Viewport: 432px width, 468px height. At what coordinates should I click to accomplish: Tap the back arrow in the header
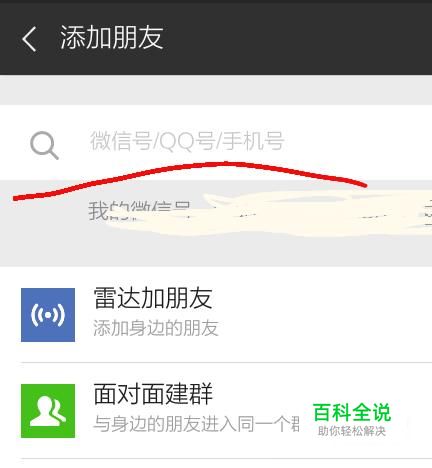pyautogui.click(x=29, y=39)
